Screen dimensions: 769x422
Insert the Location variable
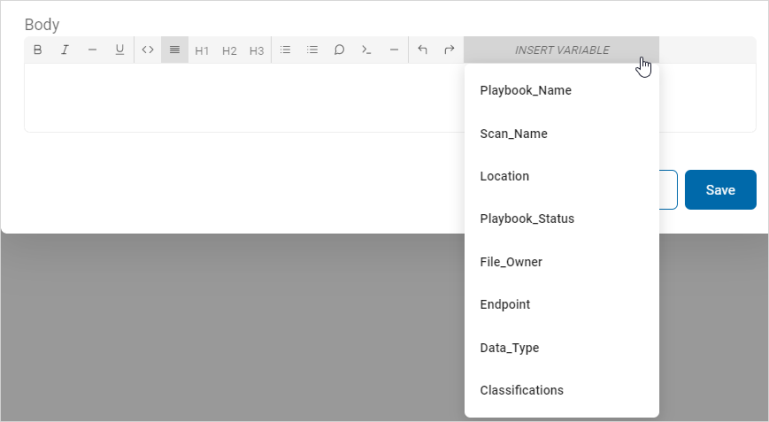(x=504, y=176)
